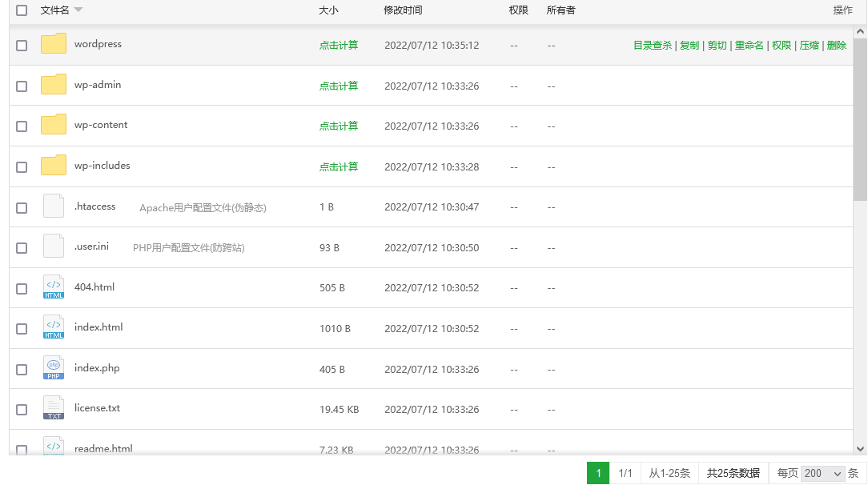Click 点击计算 size for wp-admin folder
Screen dimensions: 868x493
point(339,86)
